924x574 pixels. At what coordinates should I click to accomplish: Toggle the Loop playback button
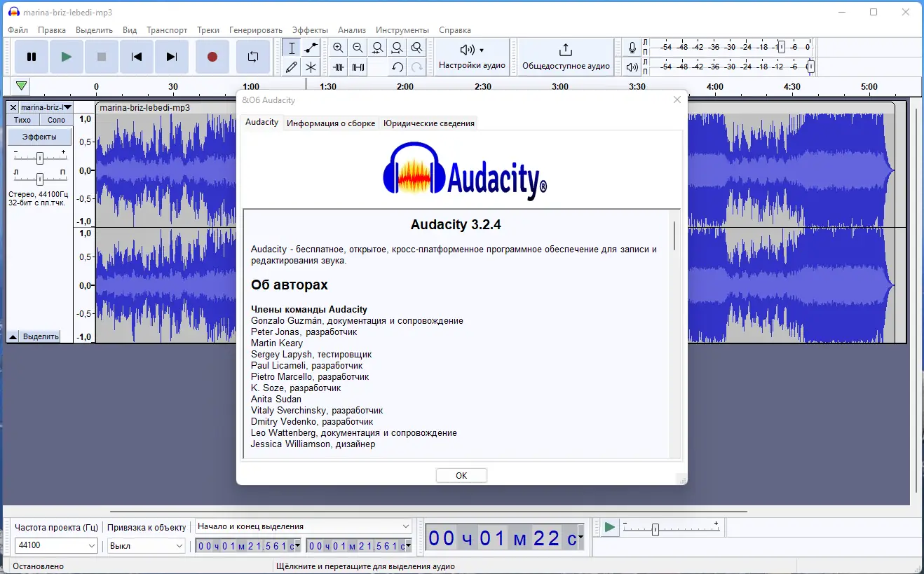253,57
